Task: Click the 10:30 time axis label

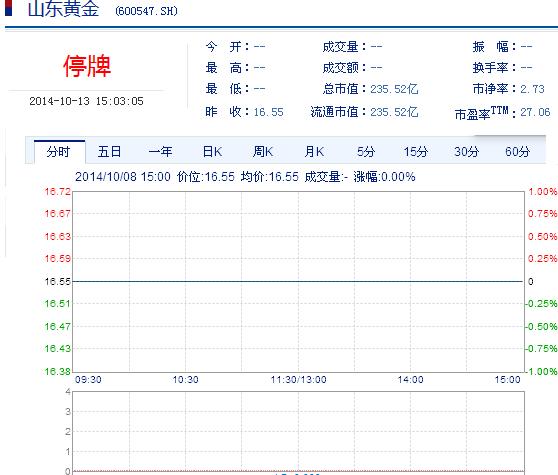Action: [x=185, y=380]
